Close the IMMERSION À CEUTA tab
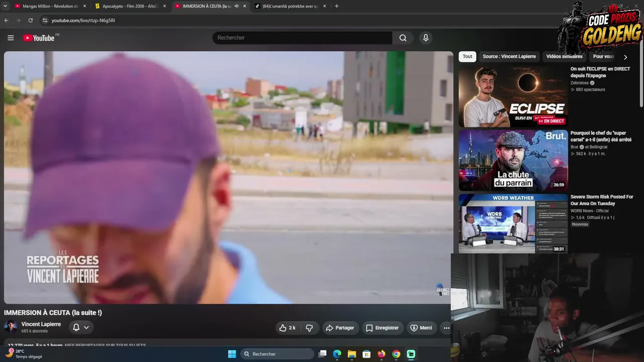This screenshot has height=362, width=644. pos(245,6)
